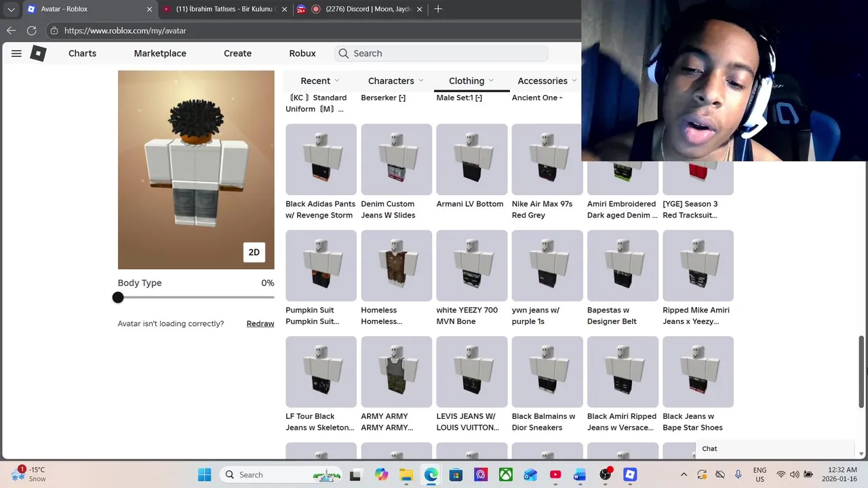The image size is (868, 488).
Task: Close the İbrahim Tatlıses YouTube tab
Action: coord(285,9)
